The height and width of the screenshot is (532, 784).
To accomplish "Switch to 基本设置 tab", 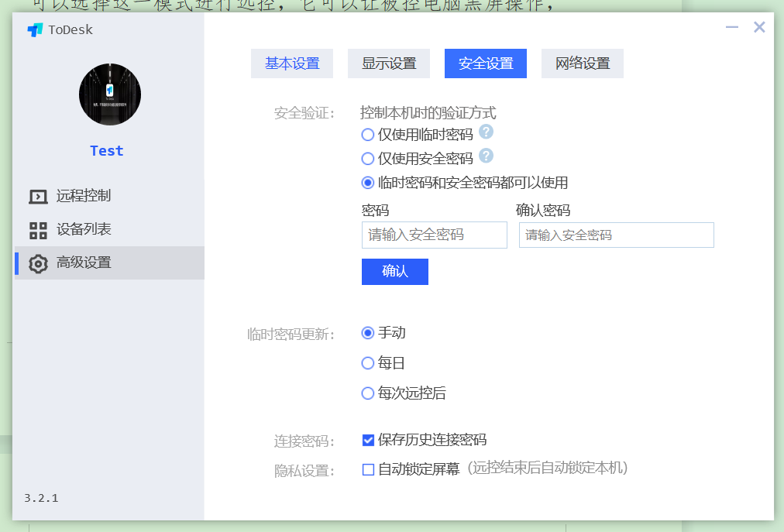I will 292,63.
